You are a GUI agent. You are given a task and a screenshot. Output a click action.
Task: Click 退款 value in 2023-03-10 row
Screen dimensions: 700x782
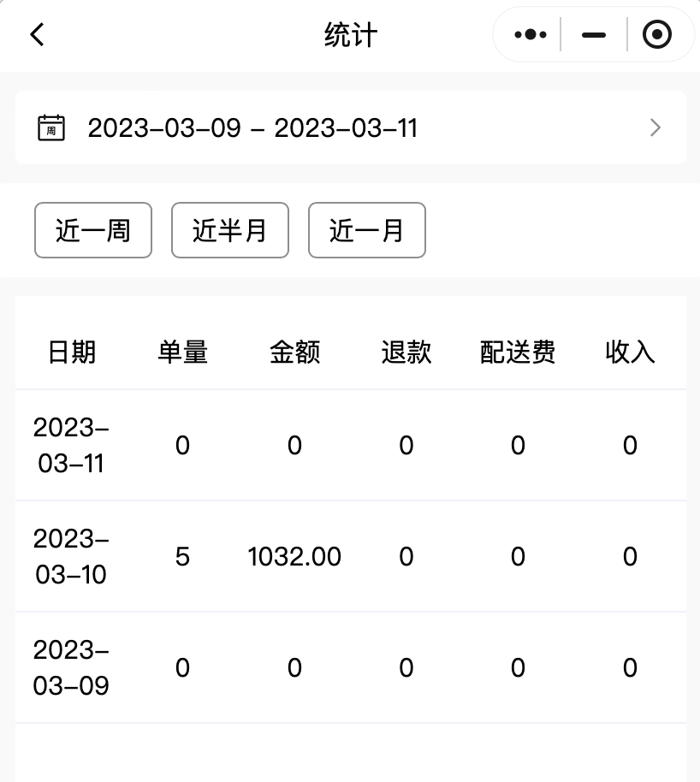[x=406, y=557]
